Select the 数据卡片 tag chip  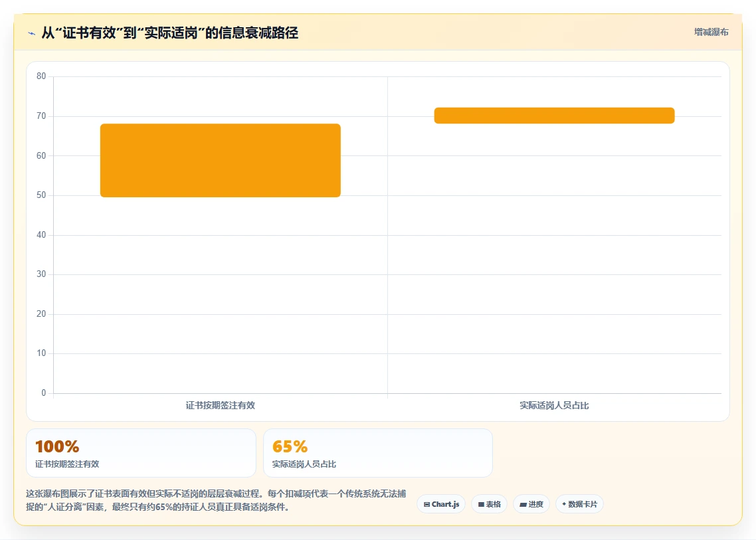click(579, 504)
